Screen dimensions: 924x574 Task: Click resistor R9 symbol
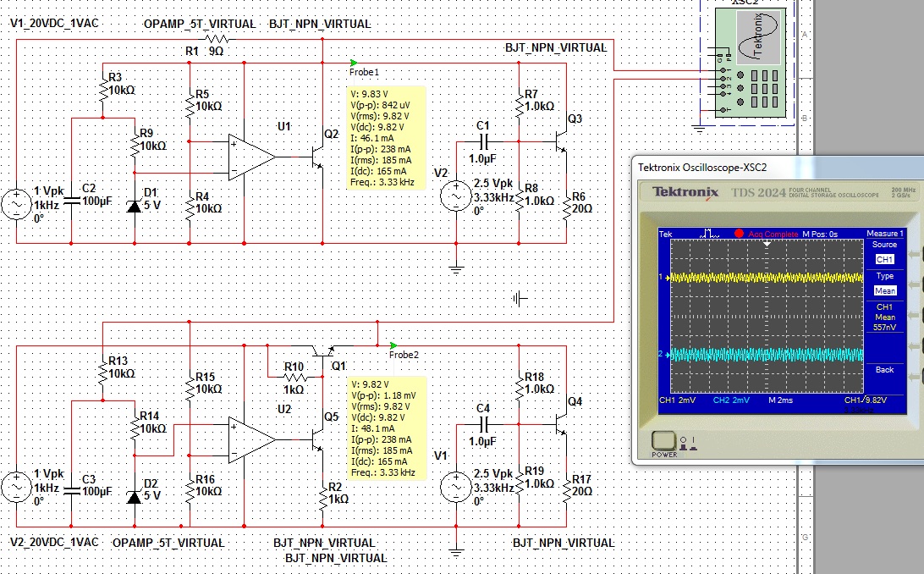(x=135, y=145)
